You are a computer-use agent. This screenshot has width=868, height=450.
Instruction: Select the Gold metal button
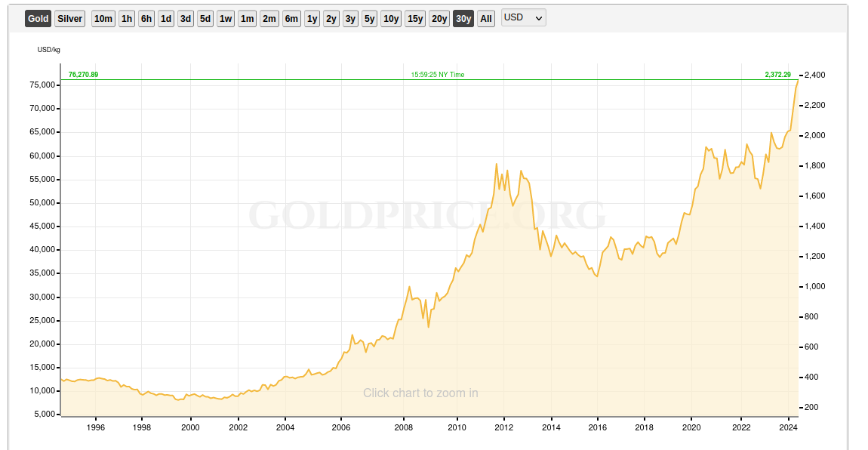tap(38, 19)
